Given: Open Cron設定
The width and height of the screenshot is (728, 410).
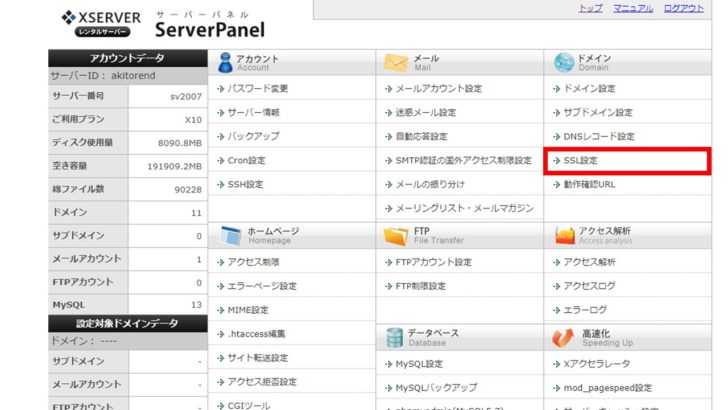Looking at the screenshot, I should coord(246,160).
